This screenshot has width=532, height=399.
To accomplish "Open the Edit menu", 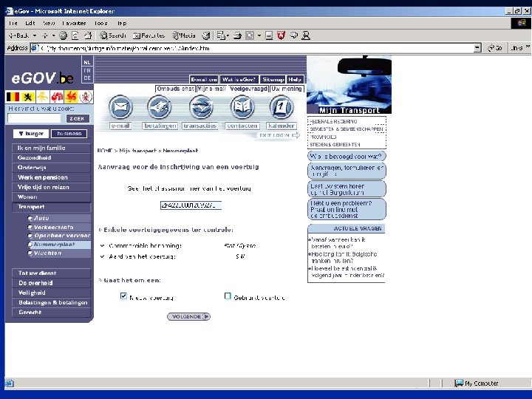I will [30, 23].
